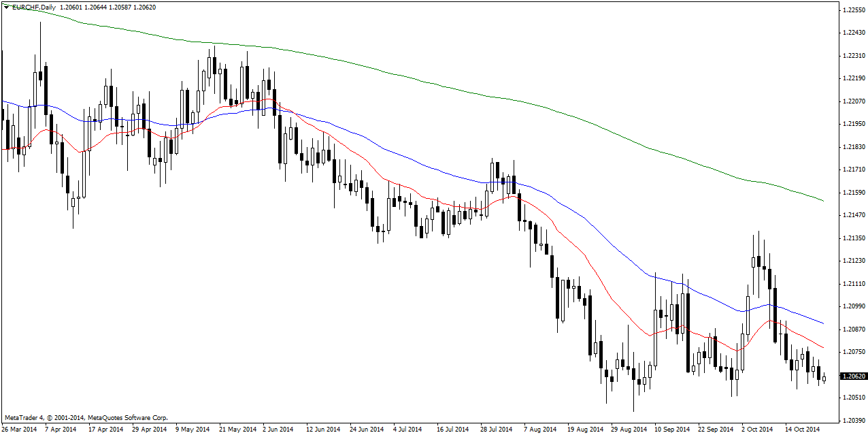The width and height of the screenshot is (868, 435).
Task: Click the 1.20390 price axis label
Action: coord(854,420)
